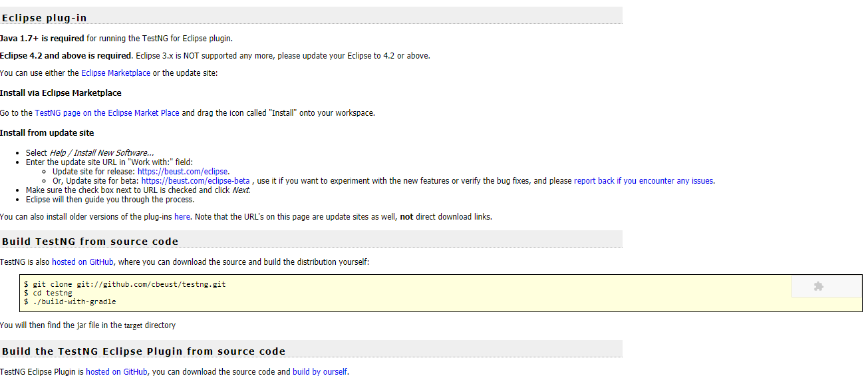Click 'Enter the update site URL' bullet text
Viewport: 868px width, 382px height.
(109, 162)
